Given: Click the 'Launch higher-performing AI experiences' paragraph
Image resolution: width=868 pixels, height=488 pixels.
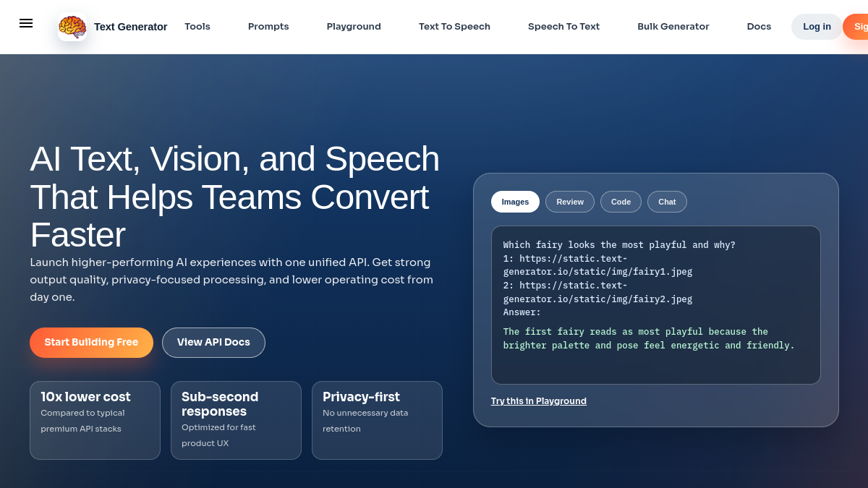Looking at the screenshot, I should [x=231, y=279].
